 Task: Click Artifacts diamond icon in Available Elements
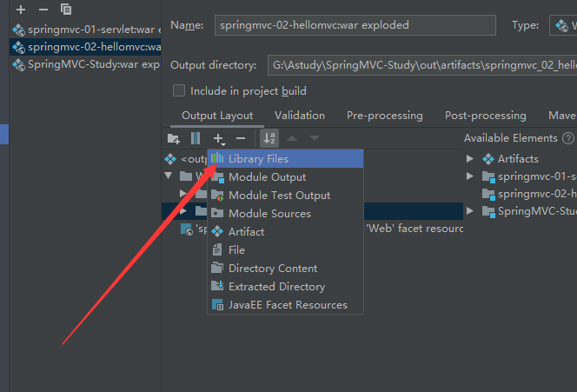pos(488,159)
